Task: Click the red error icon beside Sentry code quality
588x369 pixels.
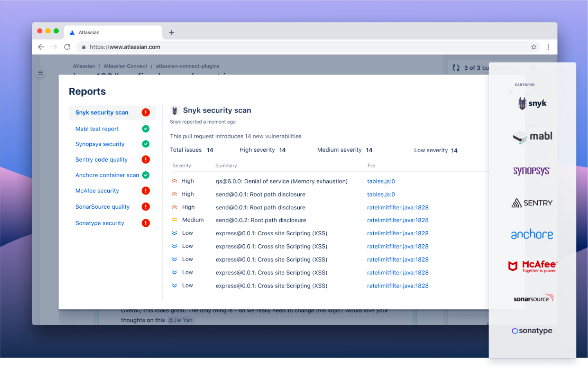Action: (146, 160)
